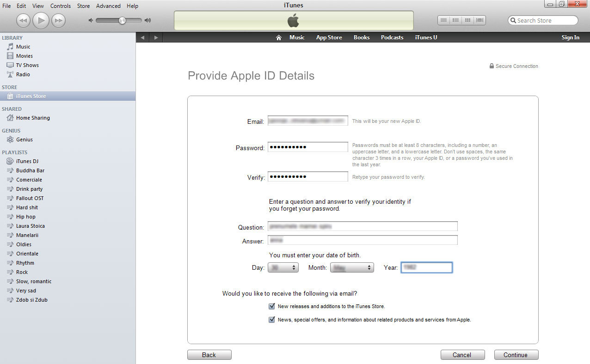Open the Advanced menu
The image size is (590, 364).
click(108, 6)
